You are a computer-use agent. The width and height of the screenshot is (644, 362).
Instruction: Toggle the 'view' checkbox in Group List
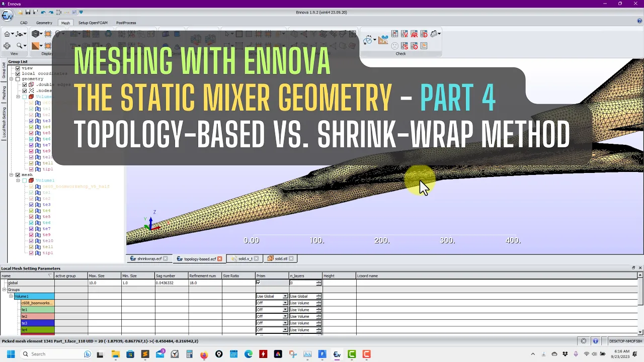point(18,68)
